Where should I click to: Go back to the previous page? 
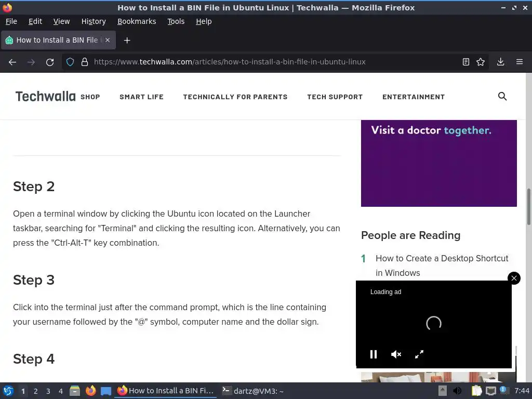click(12, 62)
